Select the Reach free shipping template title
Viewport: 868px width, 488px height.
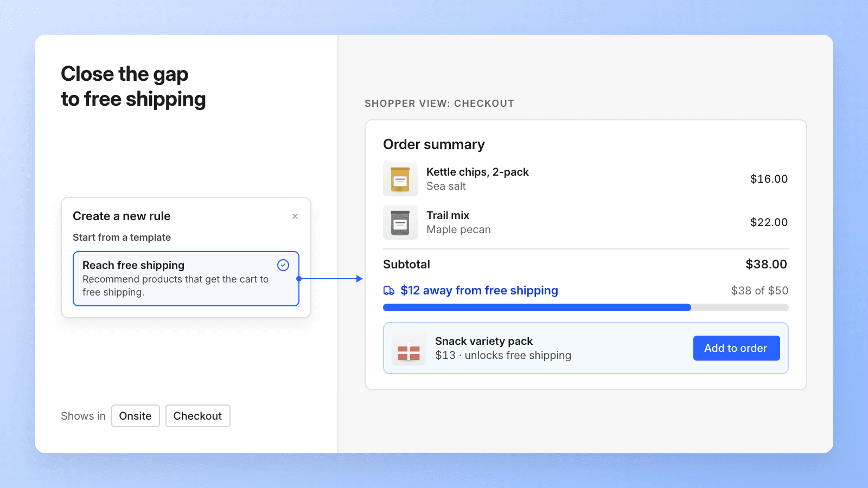click(133, 265)
